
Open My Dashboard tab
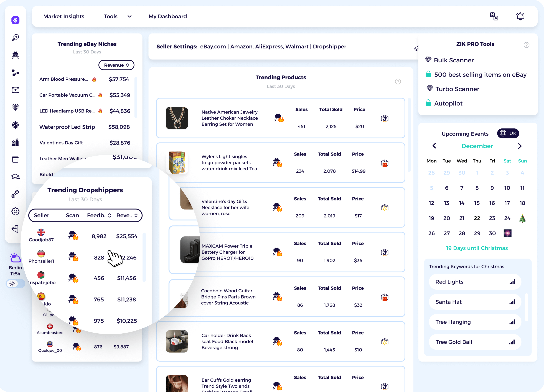(168, 16)
